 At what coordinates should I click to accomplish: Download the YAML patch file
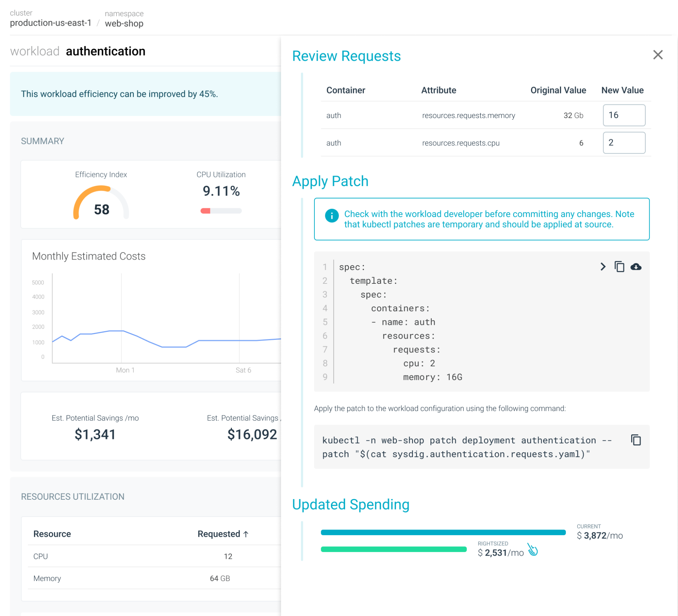pyautogui.click(x=635, y=267)
